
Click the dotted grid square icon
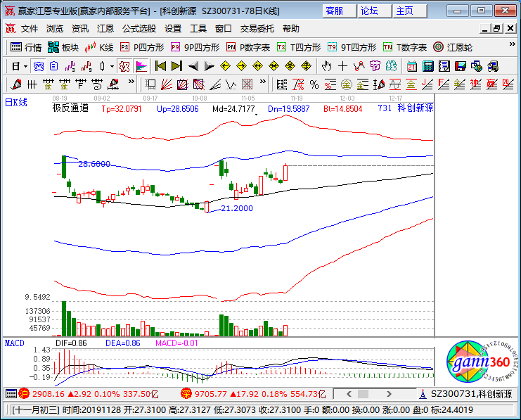pos(247,84)
